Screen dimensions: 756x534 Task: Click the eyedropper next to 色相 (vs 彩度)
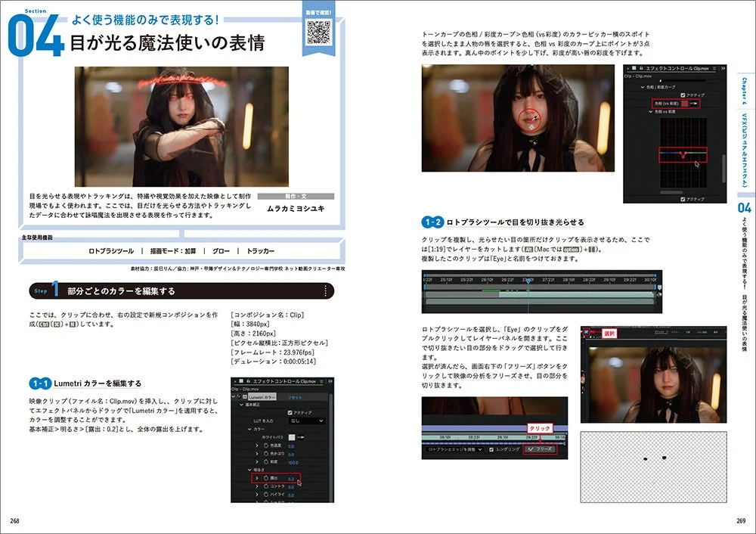coord(693,104)
